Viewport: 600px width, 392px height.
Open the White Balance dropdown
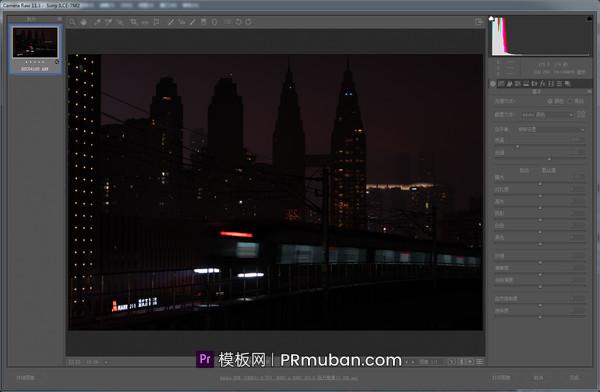pos(551,130)
